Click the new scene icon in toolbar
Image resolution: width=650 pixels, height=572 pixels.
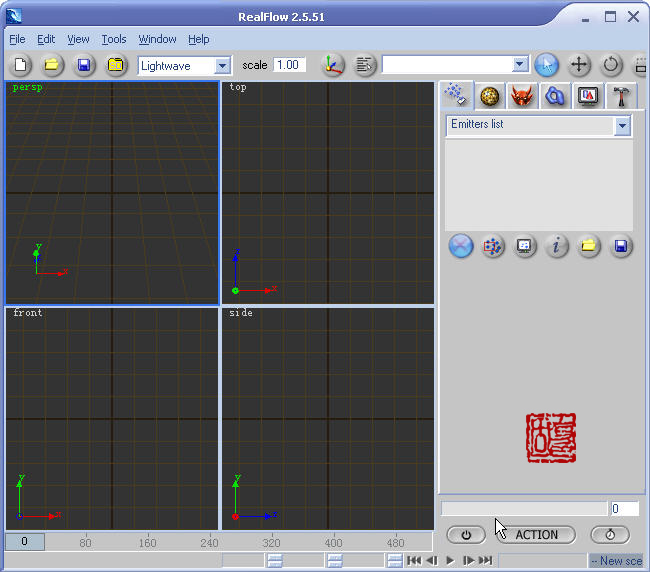(x=21, y=65)
